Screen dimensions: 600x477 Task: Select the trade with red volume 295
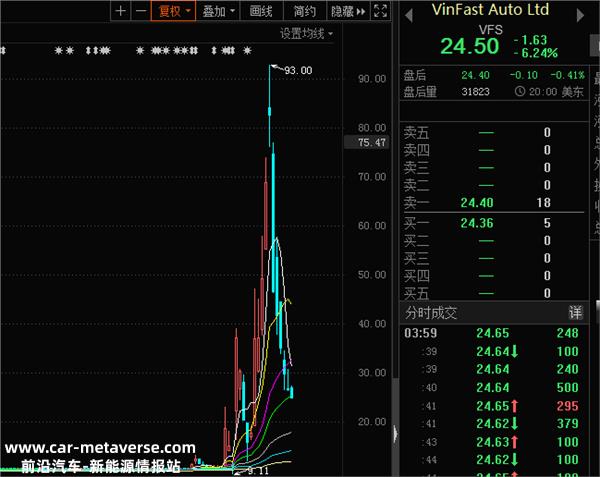coord(494,406)
